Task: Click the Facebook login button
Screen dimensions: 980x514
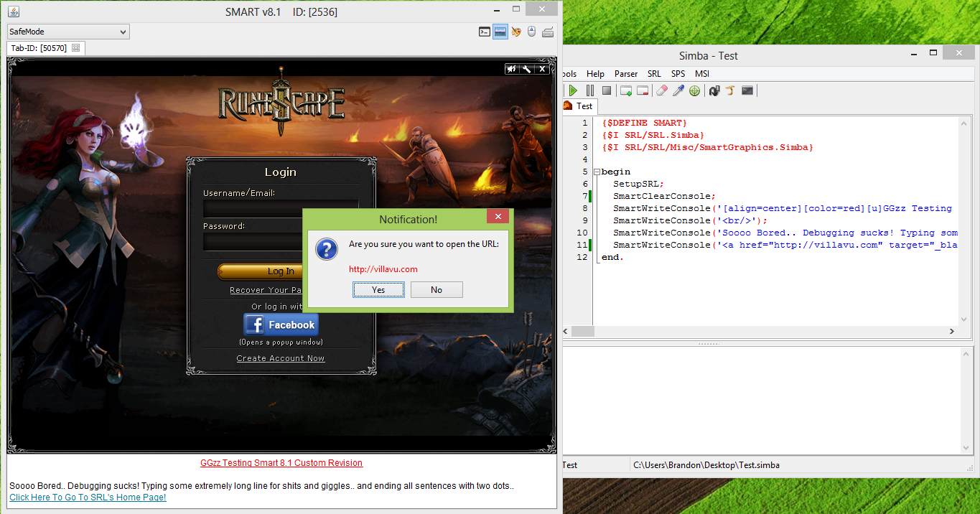Action: (281, 324)
